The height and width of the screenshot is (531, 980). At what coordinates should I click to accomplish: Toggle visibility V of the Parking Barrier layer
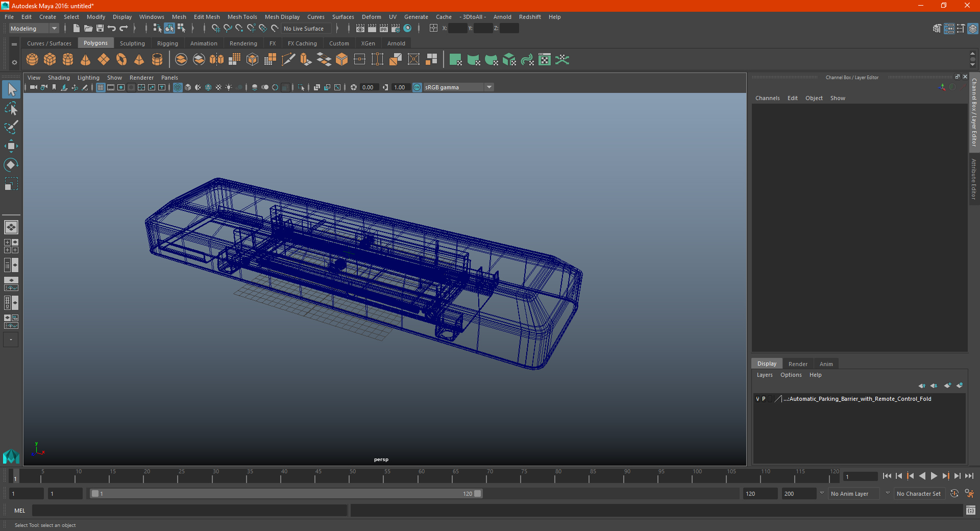coord(757,399)
